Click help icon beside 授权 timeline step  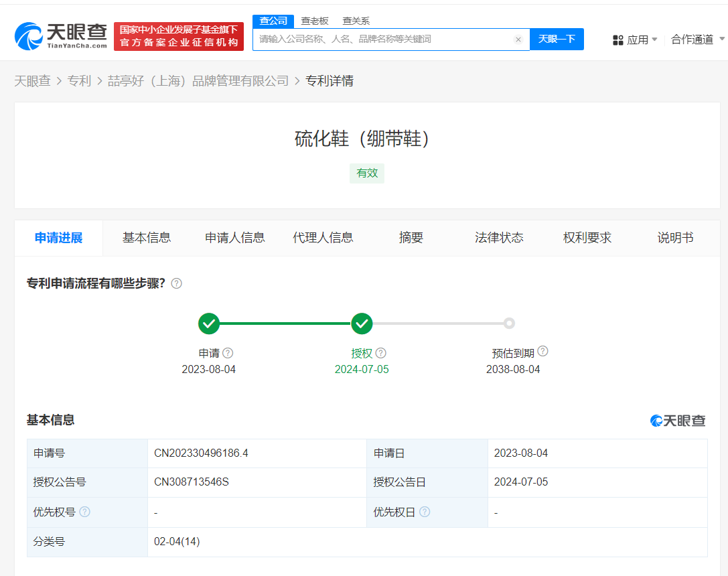[x=380, y=352]
